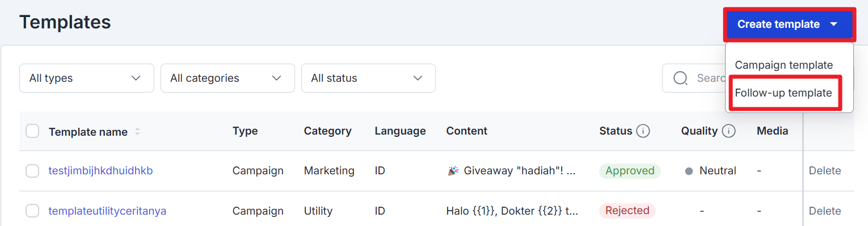Delete the templateutilityceritanya template
This screenshot has height=226, width=868.
[825, 211]
